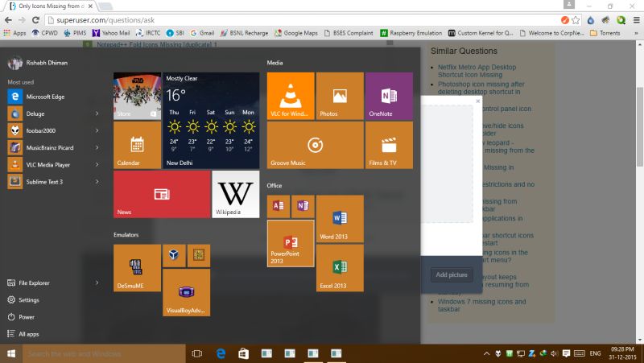Open the IRCTC bookmark
The image size is (644, 363).
[148, 33]
